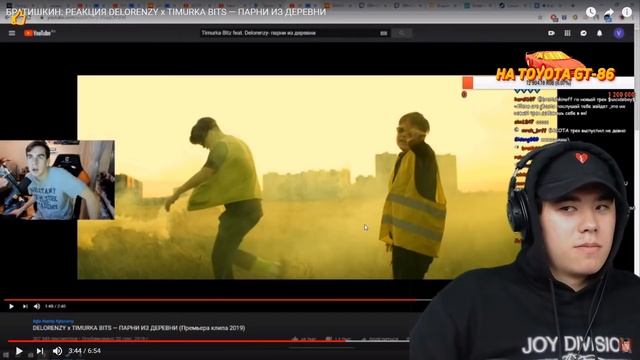The height and width of the screenshot is (360, 640).
Task: Open the video info icon
Action: [x=627, y=12]
